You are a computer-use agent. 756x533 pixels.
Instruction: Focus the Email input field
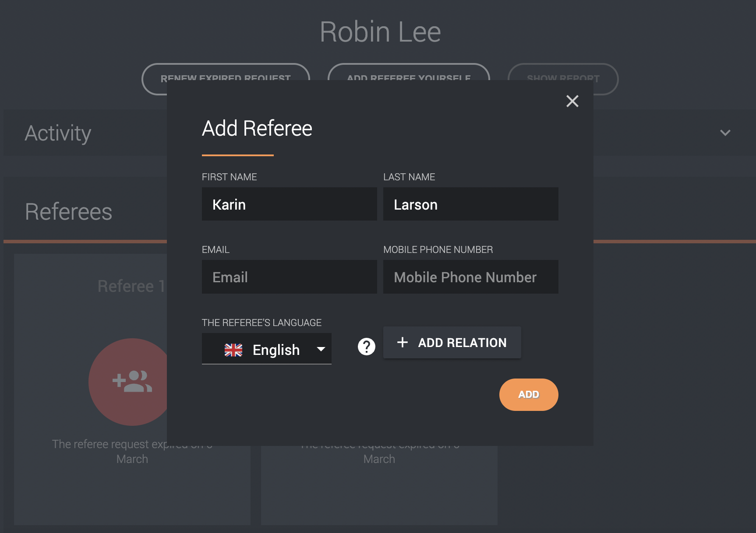point(289,277)
